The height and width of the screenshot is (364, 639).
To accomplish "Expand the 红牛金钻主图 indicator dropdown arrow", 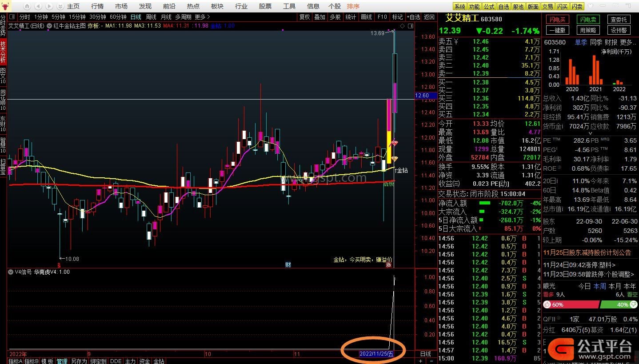I will (49, 26).
